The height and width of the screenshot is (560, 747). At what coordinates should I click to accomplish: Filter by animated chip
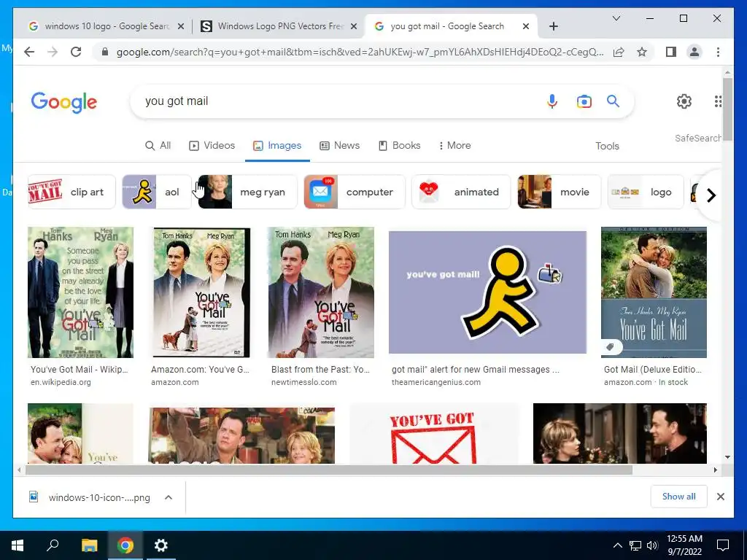(461, 192)
